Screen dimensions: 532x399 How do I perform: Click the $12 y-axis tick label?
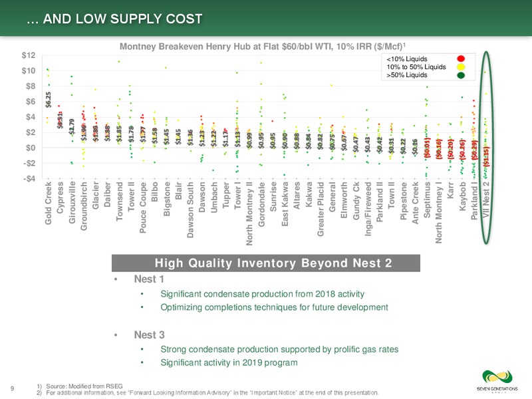(29, 55)
